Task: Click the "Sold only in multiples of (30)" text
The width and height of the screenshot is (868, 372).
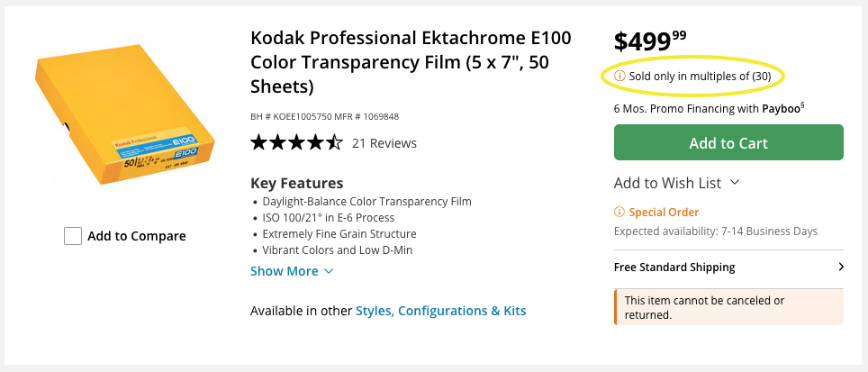Action: pos(700,77)
